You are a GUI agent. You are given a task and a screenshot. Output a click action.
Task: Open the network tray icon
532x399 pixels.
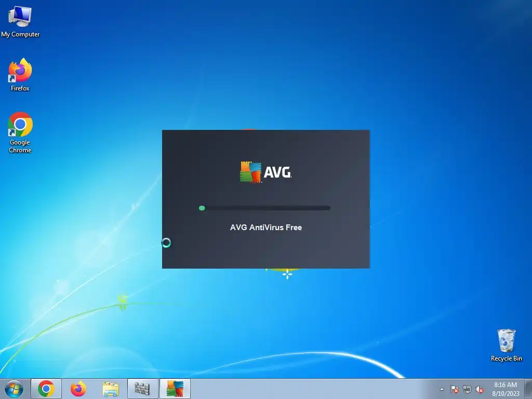point(467,389)
